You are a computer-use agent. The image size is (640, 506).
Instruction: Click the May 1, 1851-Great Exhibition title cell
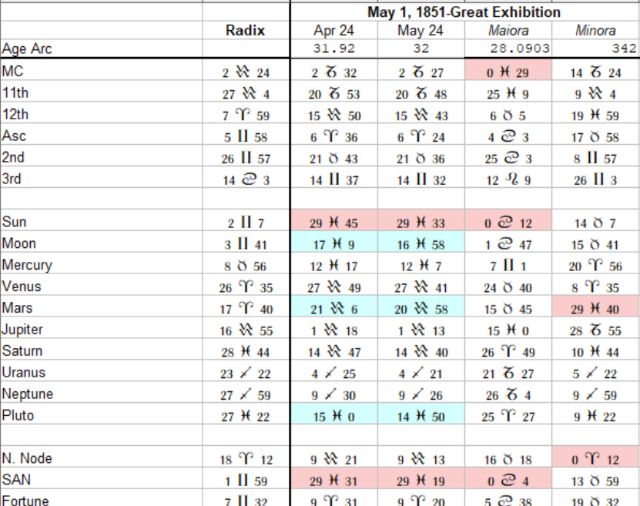point(464,12)
